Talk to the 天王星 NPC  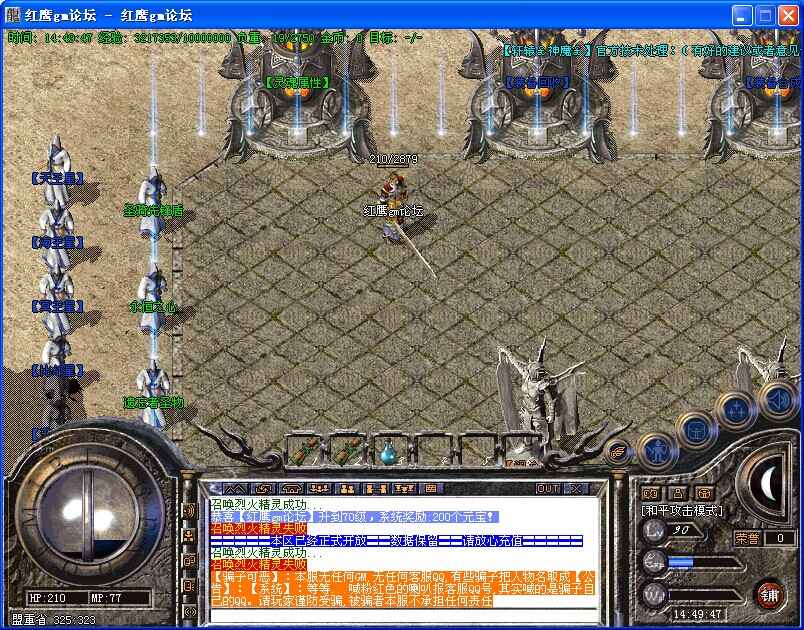pyautogui.click(x=57, y=172)
